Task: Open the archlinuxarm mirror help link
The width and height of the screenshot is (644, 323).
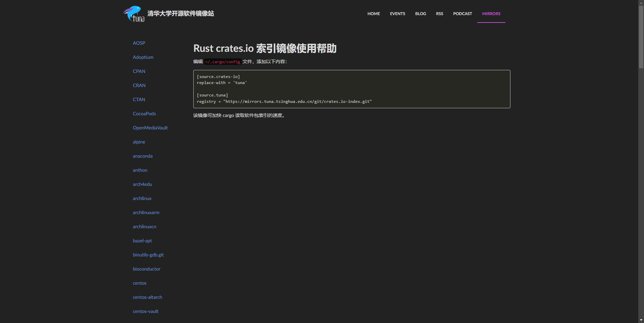Action: [146, 212]
